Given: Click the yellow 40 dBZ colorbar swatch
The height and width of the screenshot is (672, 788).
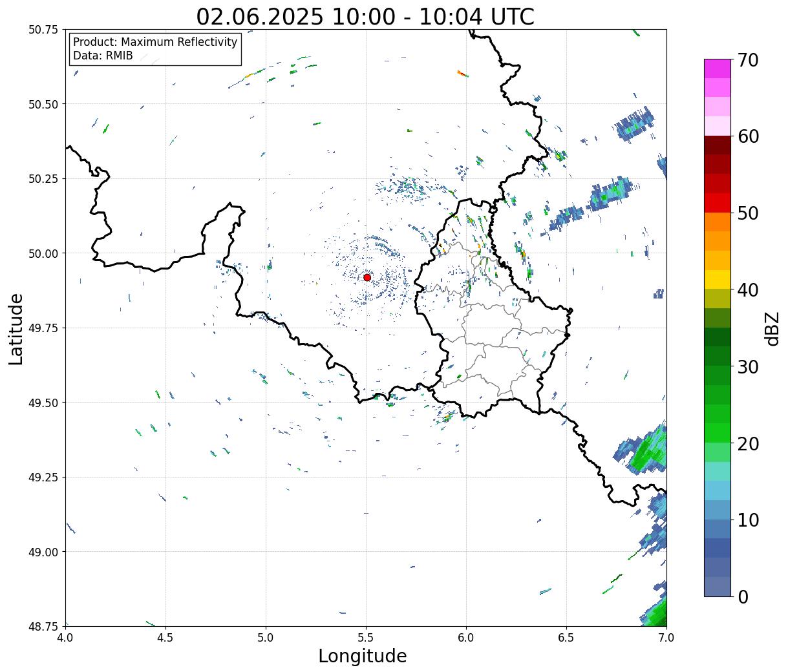Looking at the screenshot, I should (x=718, y=280).
